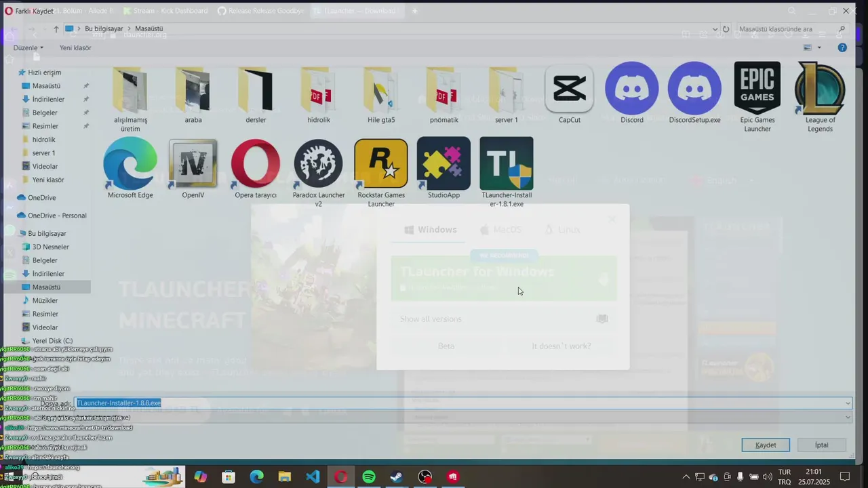The image size is (868, 488).
Task: Open the dialog help question mark
Action: [x=842, y=47]
